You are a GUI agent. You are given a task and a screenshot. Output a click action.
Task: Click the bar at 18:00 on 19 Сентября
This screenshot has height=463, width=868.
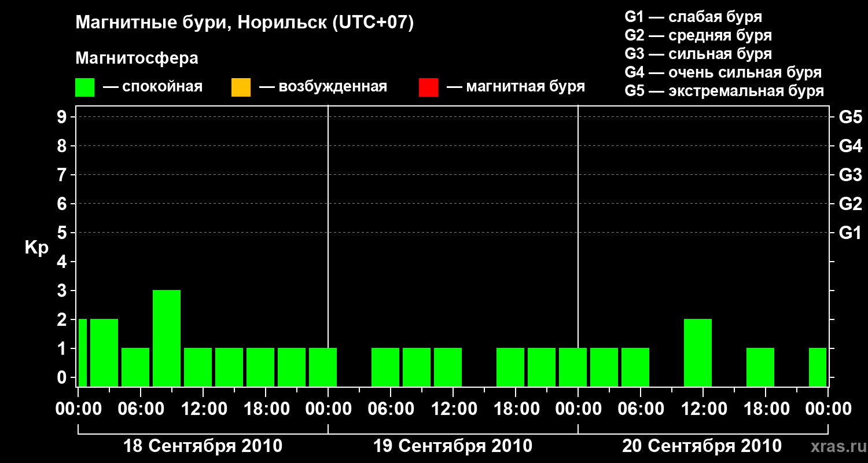point(510,367)
